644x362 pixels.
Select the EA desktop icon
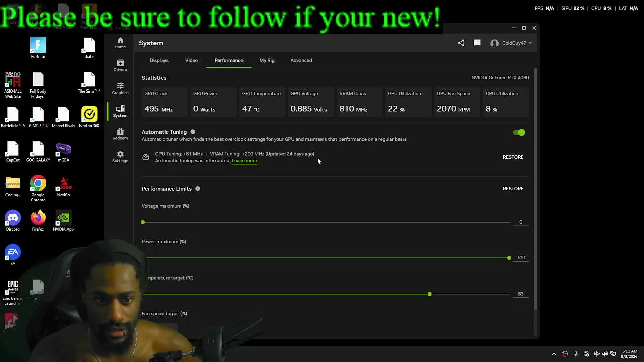[x=13, y=255]
